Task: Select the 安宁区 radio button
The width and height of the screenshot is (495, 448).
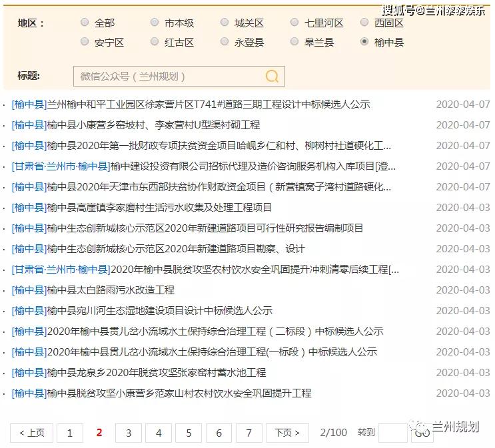Action: click(x=85, y=41)
